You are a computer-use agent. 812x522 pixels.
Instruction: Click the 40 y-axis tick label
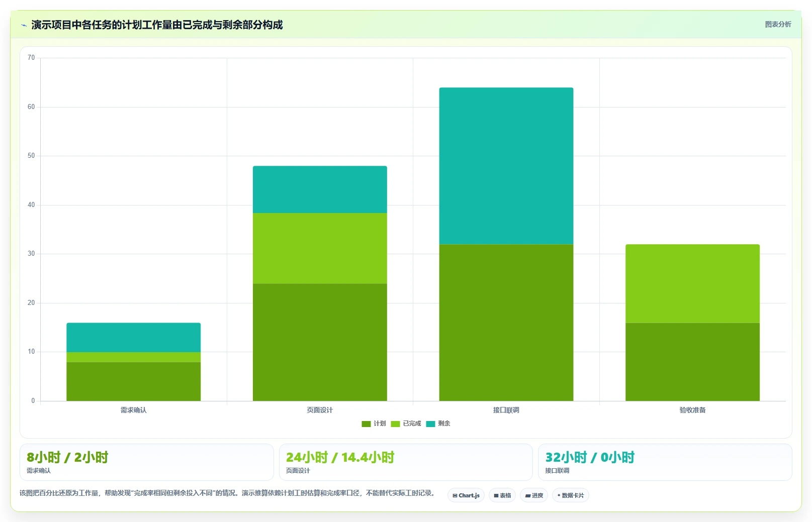[31, 205]
